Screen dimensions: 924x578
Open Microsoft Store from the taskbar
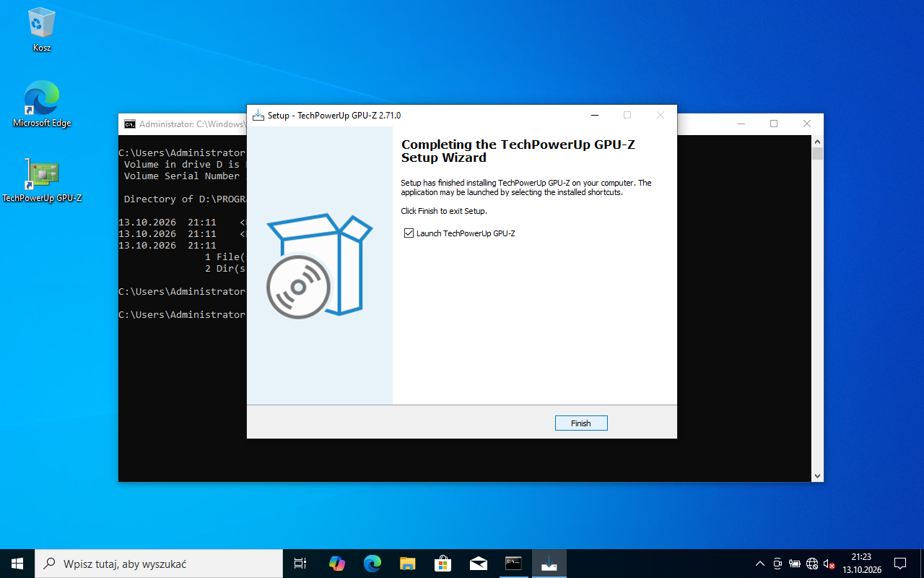point(443,564)
